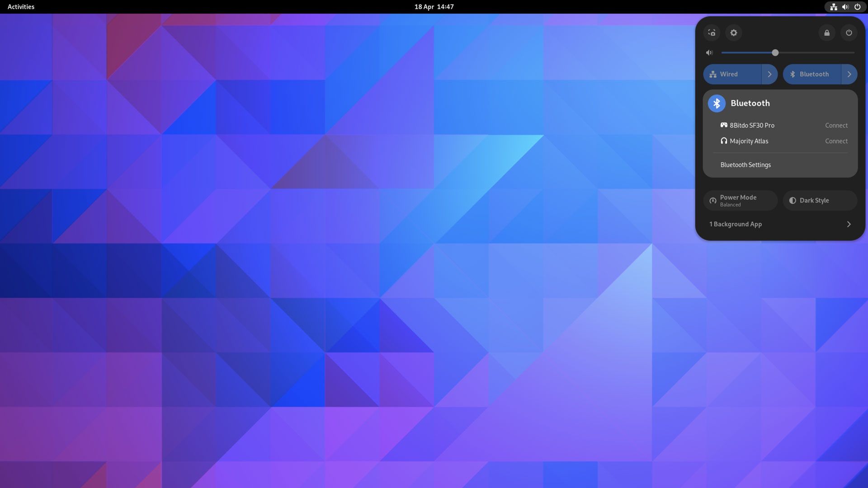Expand Wired network options with its chevron

pyautogui.click(x=770, y=74)
